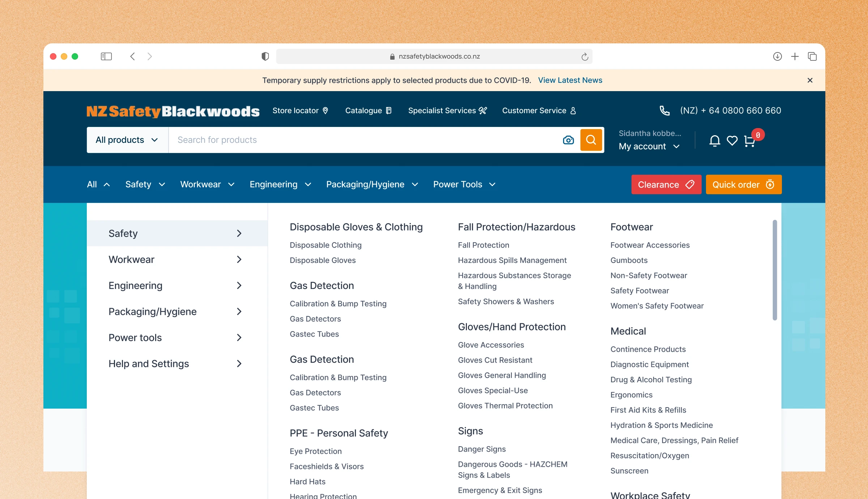Screen dimensions: 868x499
Task: Open the shopping cart icon
Action: [x=749, y=141]
